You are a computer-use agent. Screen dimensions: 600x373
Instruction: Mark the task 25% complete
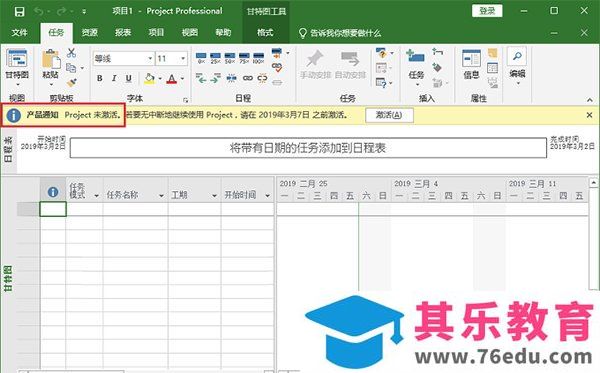[x=215, y=58]
